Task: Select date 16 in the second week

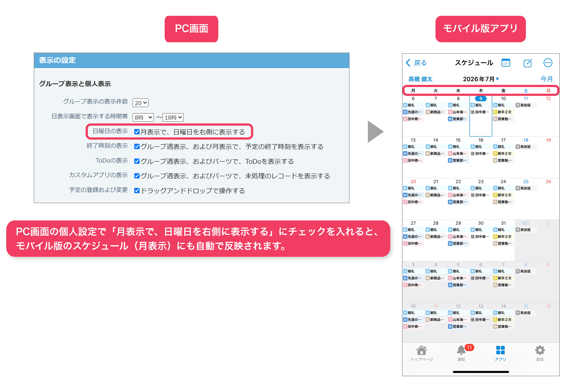Action: coord(481,140)
